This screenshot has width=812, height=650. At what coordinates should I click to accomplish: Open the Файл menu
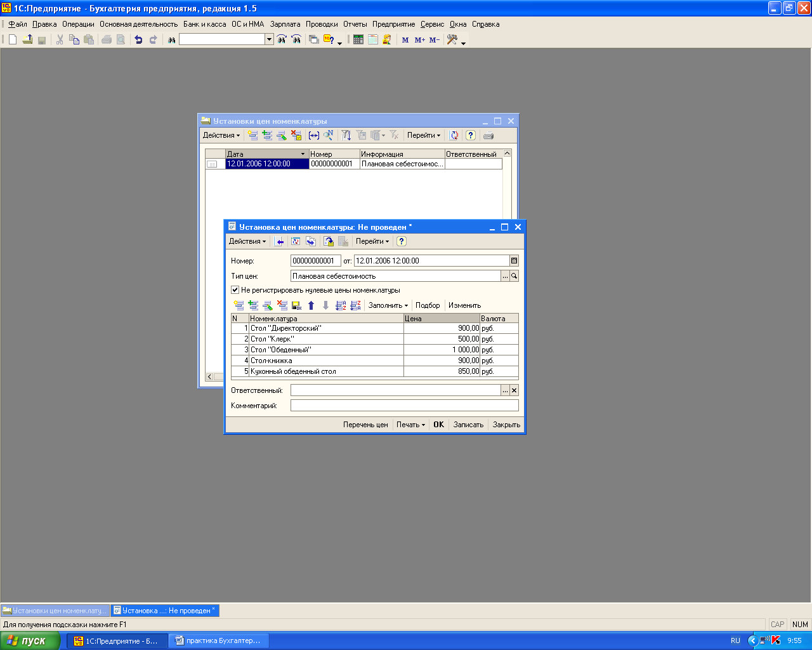[x=18, y=24]
